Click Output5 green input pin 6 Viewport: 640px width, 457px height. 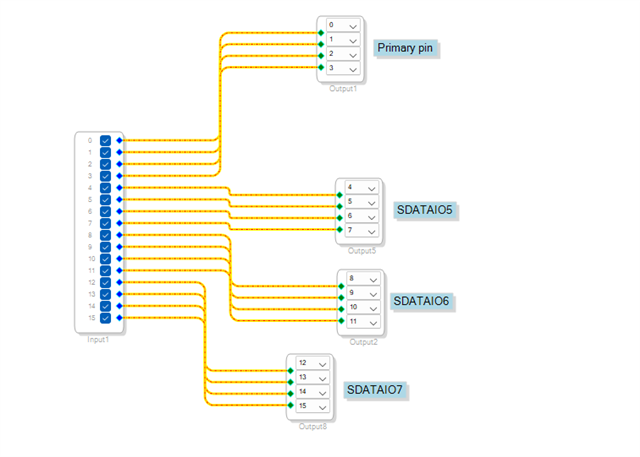tap(340, 218)
